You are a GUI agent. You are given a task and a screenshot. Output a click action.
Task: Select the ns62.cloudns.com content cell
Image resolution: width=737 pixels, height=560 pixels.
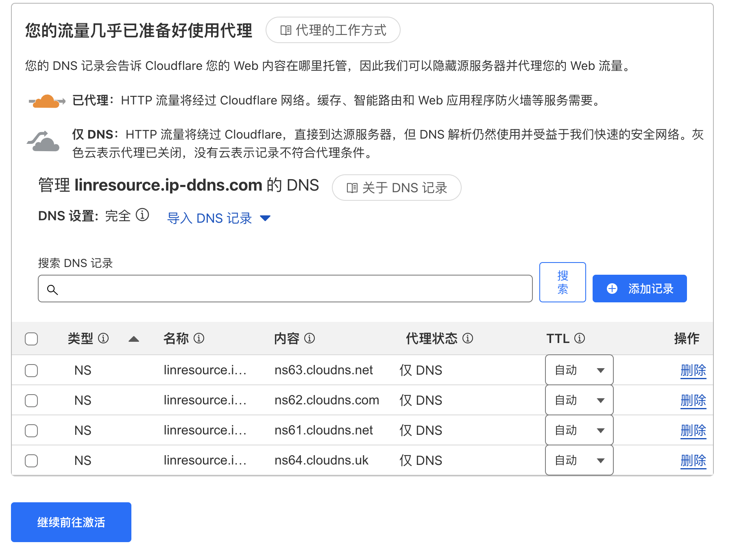[x=327, y=400]
